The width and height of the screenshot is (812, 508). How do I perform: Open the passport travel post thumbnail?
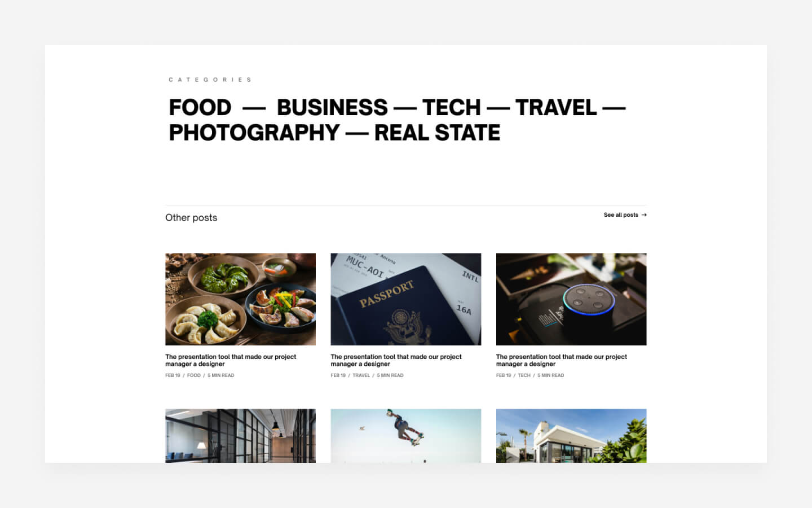click(x=406, y=299)
